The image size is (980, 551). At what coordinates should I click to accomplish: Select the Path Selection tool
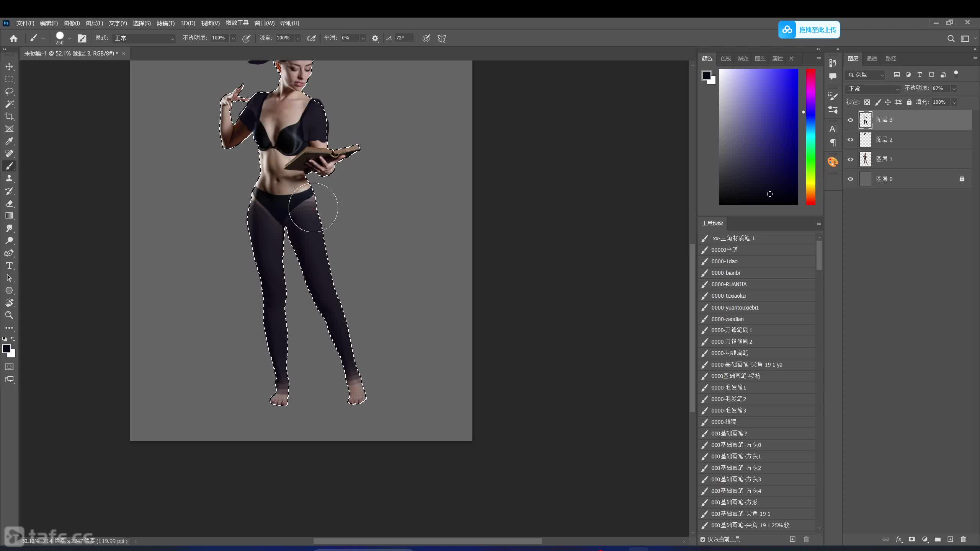(9, 278)
